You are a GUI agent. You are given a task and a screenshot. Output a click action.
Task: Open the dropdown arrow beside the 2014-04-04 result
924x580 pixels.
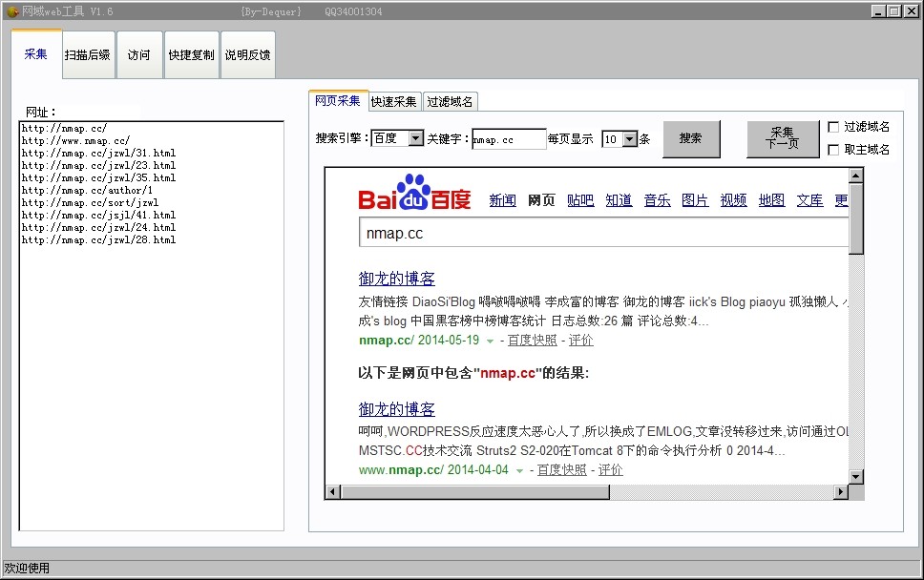519,470
